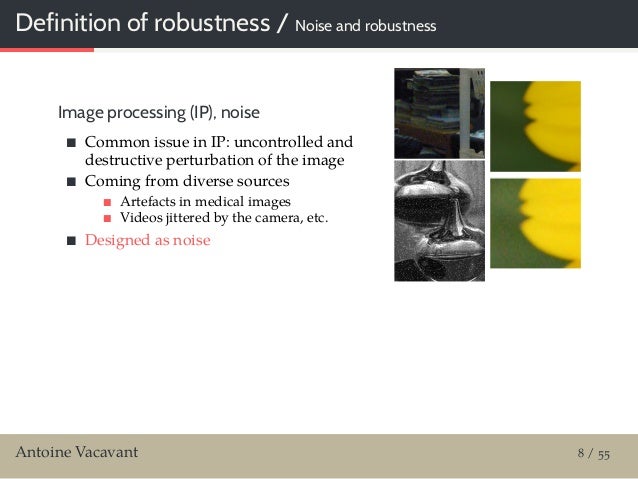Open the noisy grayscale glassware image
The height and width of the screenshot is (479, 638).
[x=439, y=221]
